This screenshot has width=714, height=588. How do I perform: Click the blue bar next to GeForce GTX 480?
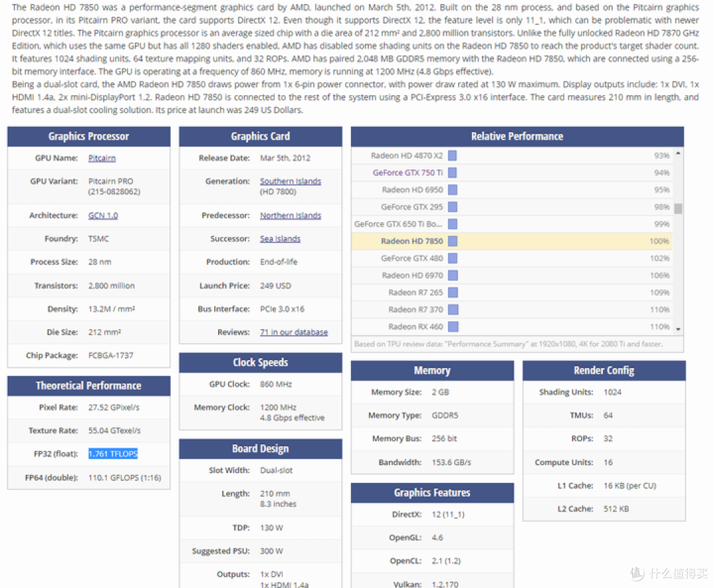coord(453,258)
